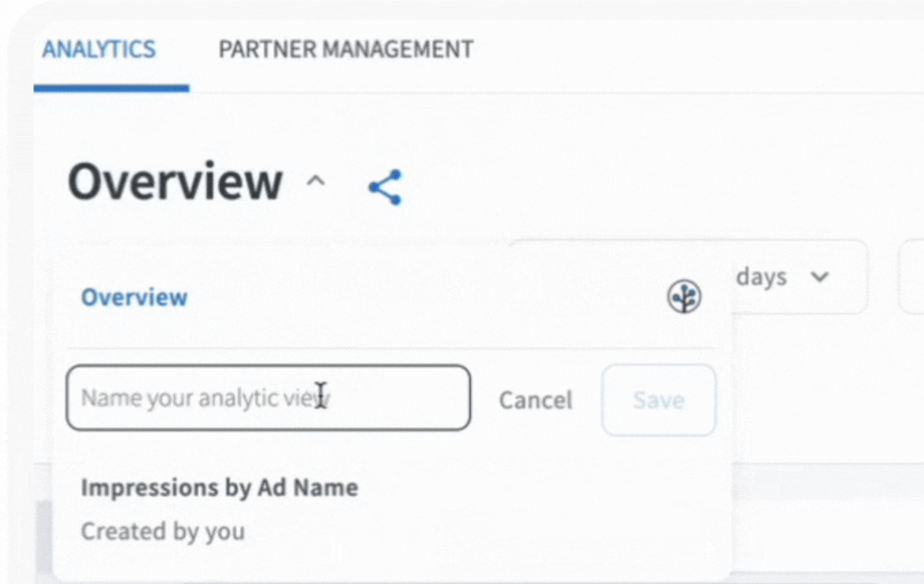The height and width of the screenshot is (584, 924).
Task: Choose the 'Impressions by Ad Name' view
Action: point(219,488)
